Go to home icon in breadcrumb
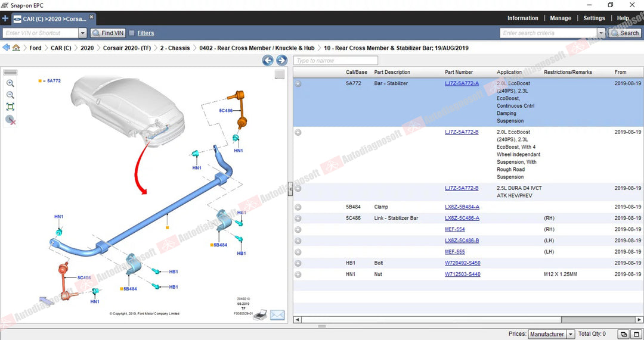 pos(16,48)
